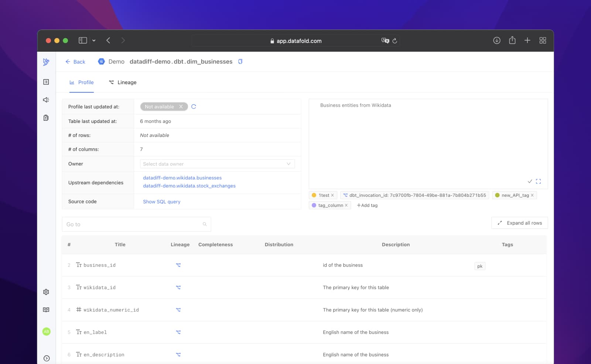The height and width of the screenshot is (364, 591).
Task: Open the document clipboard icon in sidebar
Action: 46,118
